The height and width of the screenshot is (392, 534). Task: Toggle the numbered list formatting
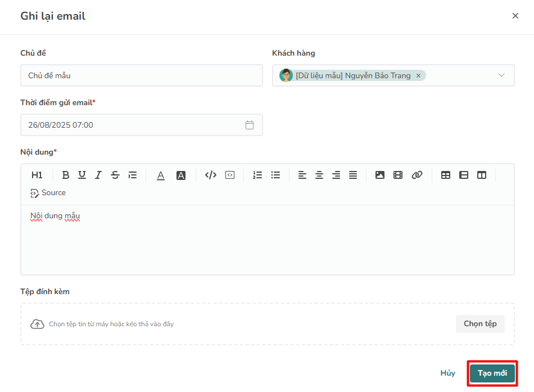point(257,175)
